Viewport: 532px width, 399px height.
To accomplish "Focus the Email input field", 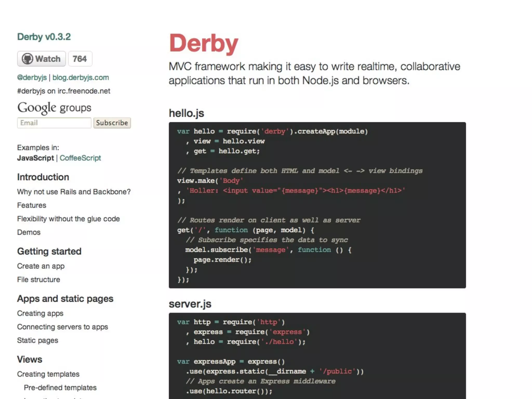I will click(x=54, y=123).
